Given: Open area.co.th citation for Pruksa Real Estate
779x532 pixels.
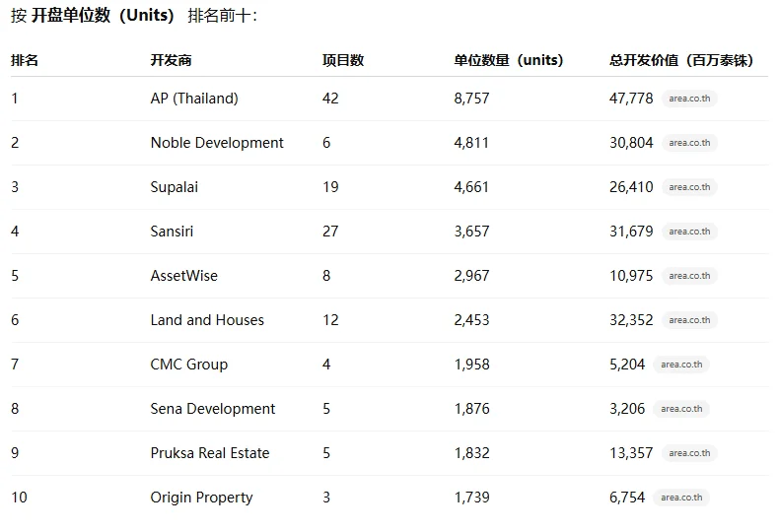Looking at the screenshot, I should pyautogui.click(x=689, y=453).
